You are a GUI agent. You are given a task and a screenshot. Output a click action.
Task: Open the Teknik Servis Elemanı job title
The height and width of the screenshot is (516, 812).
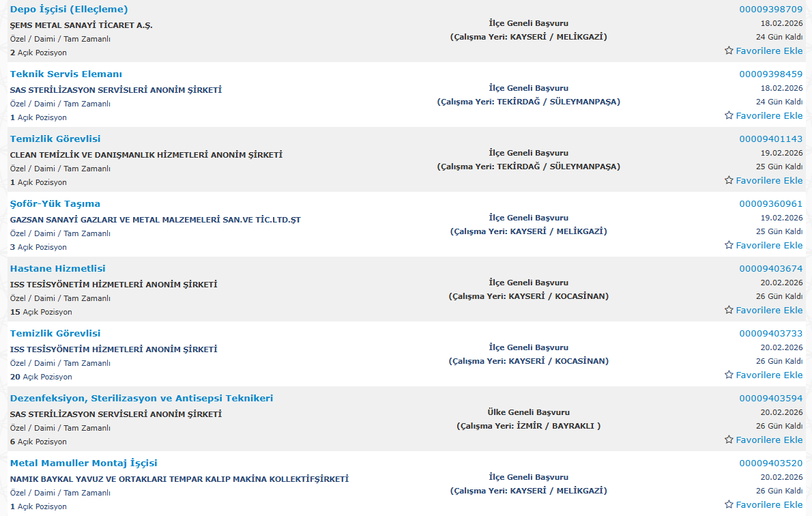tap(66, 74)
